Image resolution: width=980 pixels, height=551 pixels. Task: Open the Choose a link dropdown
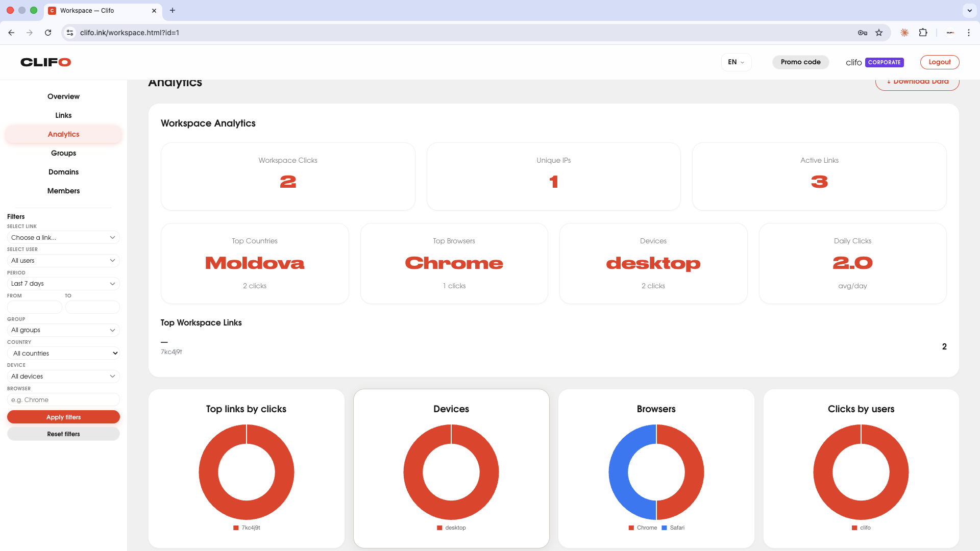point(63,237)
